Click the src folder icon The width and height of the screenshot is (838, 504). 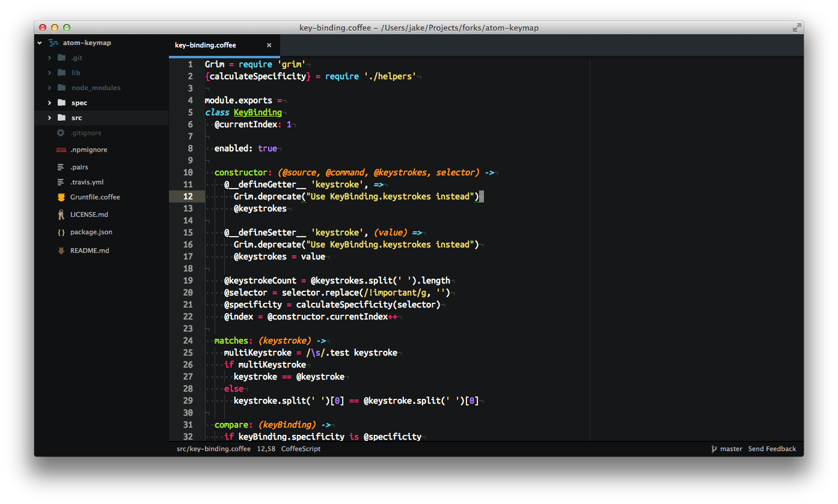61,118
